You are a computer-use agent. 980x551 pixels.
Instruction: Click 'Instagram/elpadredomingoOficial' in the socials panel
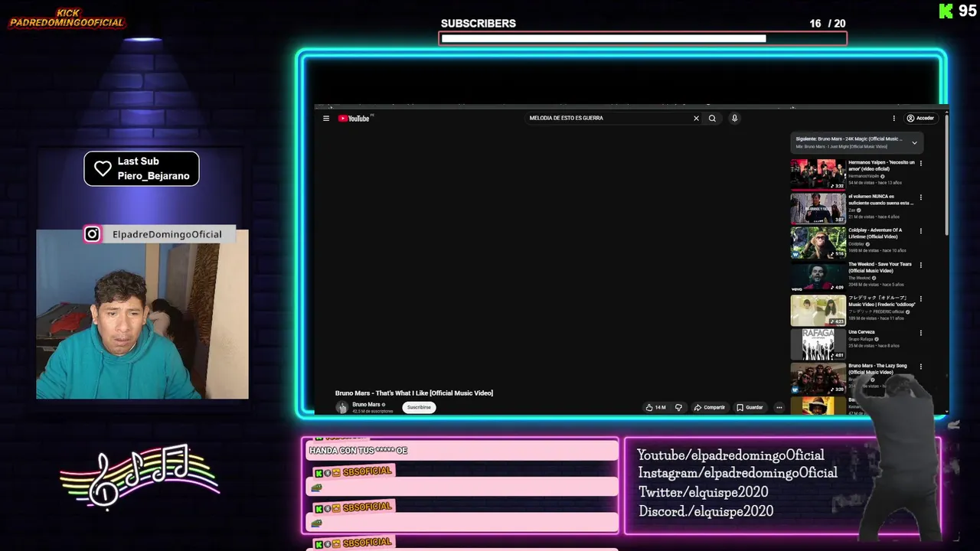(x=738, y=473)
